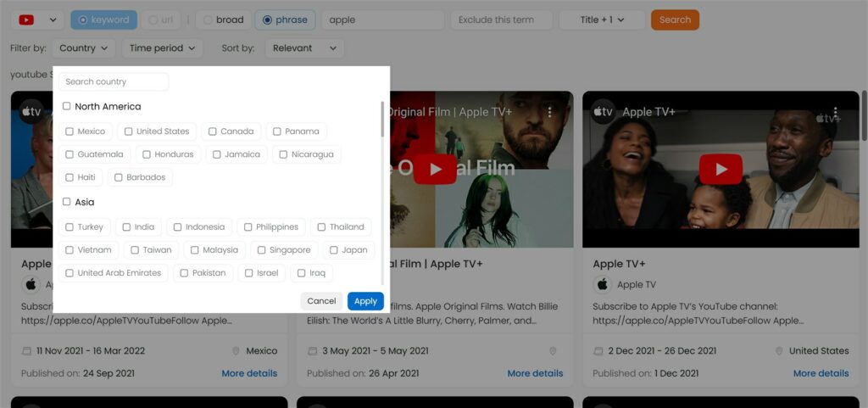Select the url radio option
Viewport: 868px width, 408px height.
pyautogui.click(x=161, y=20)
